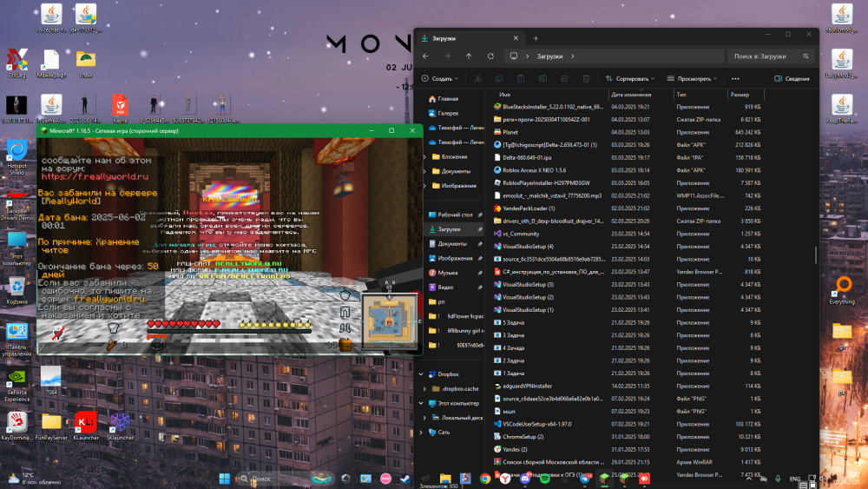868x489 pixels.
Task: Collapse the Dropbox tree node
Action: click(x=421, y=374)
